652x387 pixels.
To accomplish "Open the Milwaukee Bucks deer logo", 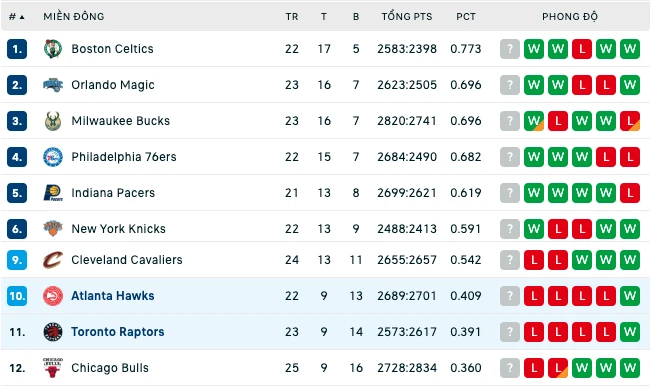I will click(53, 121).
